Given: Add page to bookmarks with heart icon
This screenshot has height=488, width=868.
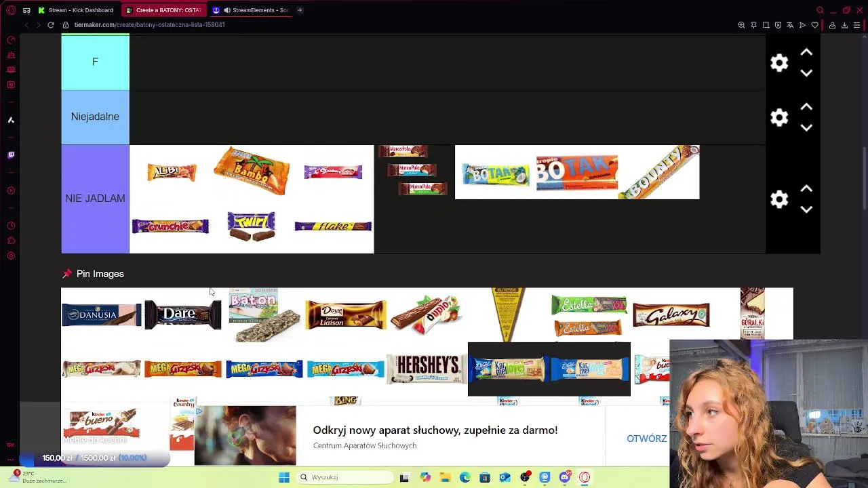Looking at the screenshot, I should pos(814,25).
